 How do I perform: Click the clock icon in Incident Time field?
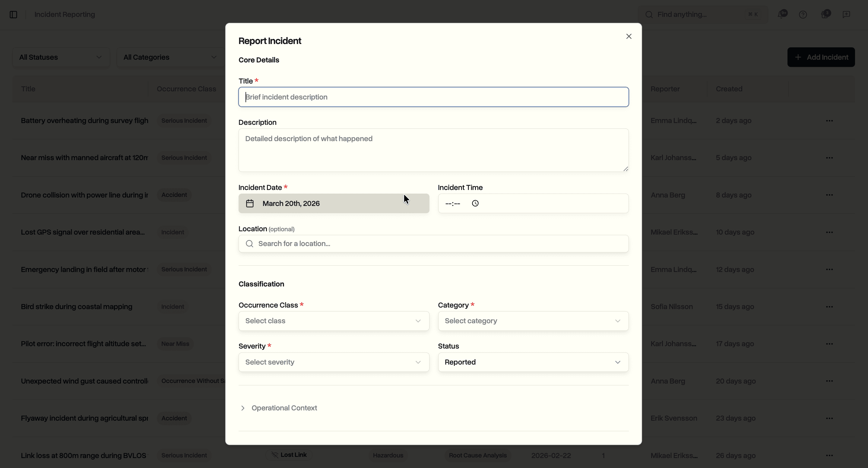point(475,203)
